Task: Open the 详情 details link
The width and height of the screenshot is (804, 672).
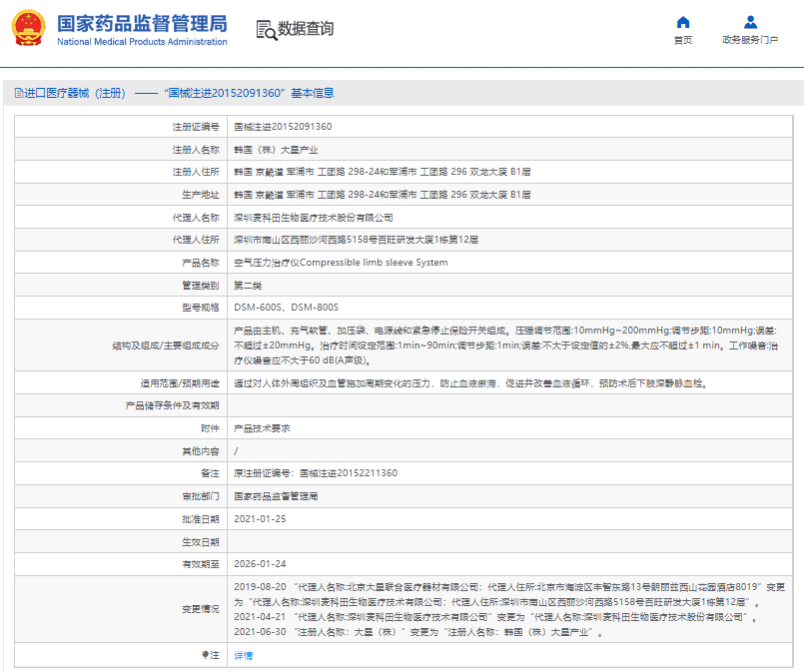Action: tap(243, 655)
